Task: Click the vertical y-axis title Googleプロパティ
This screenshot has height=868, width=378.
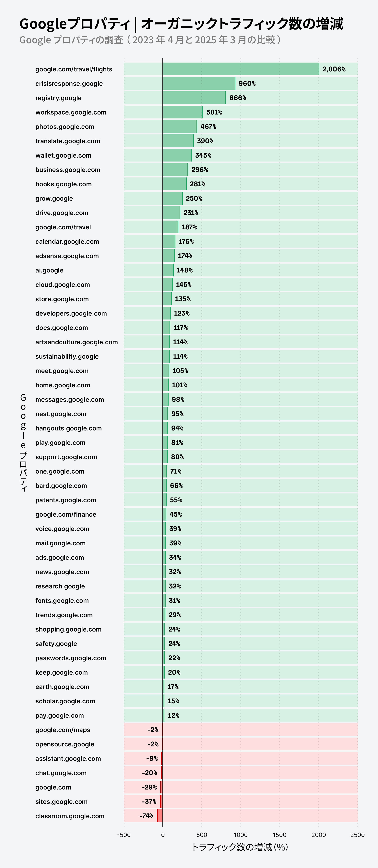Action: 23,442
